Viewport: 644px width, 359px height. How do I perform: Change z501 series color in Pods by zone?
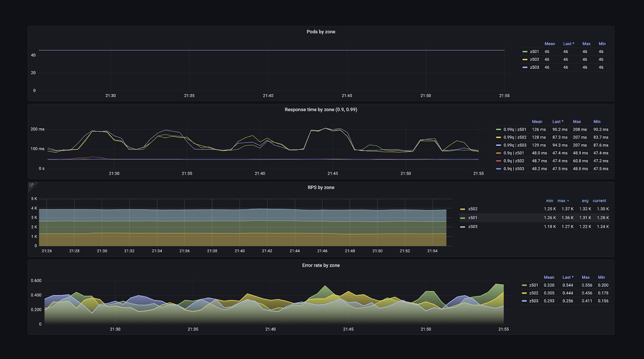(x=525, y=52)
